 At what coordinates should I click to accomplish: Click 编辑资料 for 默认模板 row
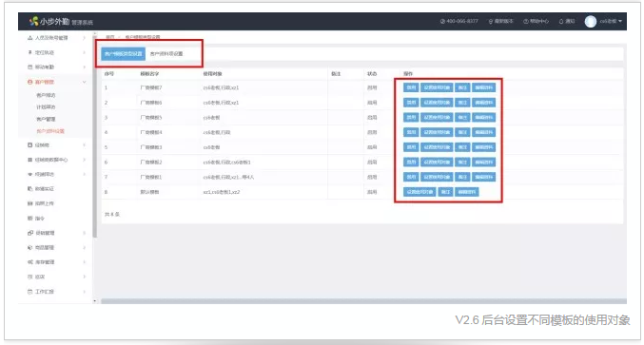point(466,192)
